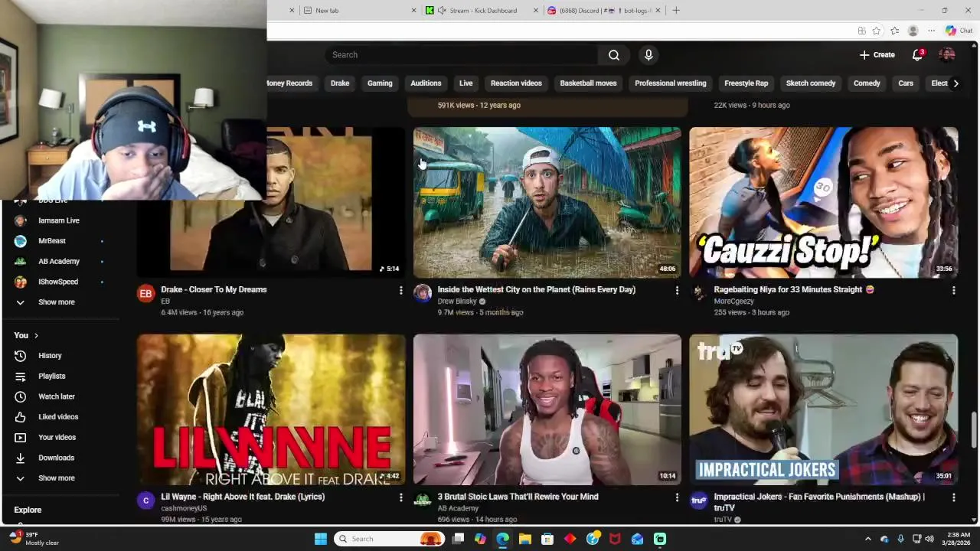
Task: Switch to Stream - Kick Dashboard tab
Action: click(x=482, y=10)
